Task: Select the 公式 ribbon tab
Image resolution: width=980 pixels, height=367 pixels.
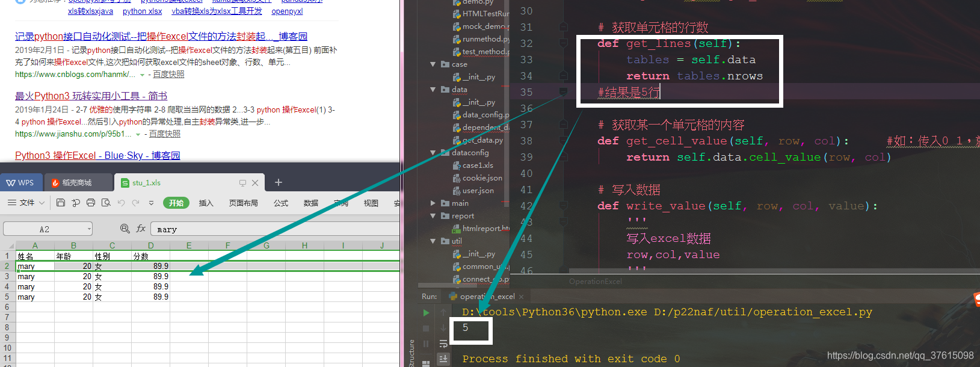Action: (x=281, y=203)
